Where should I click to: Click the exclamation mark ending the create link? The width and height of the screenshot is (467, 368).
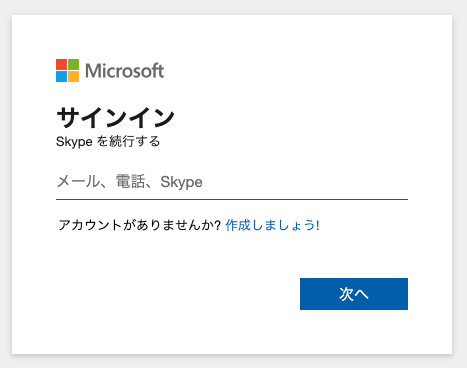point(318,225)
